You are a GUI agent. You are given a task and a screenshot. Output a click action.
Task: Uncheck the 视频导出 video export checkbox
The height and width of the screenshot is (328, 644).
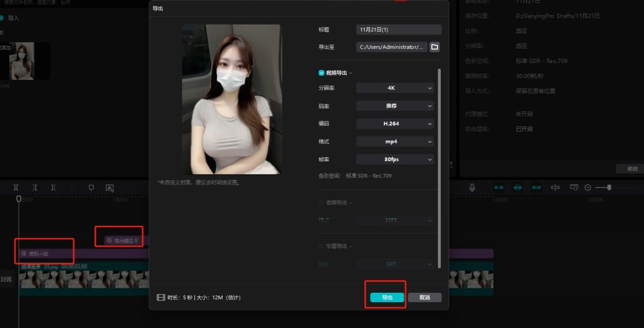pos(321,73)
